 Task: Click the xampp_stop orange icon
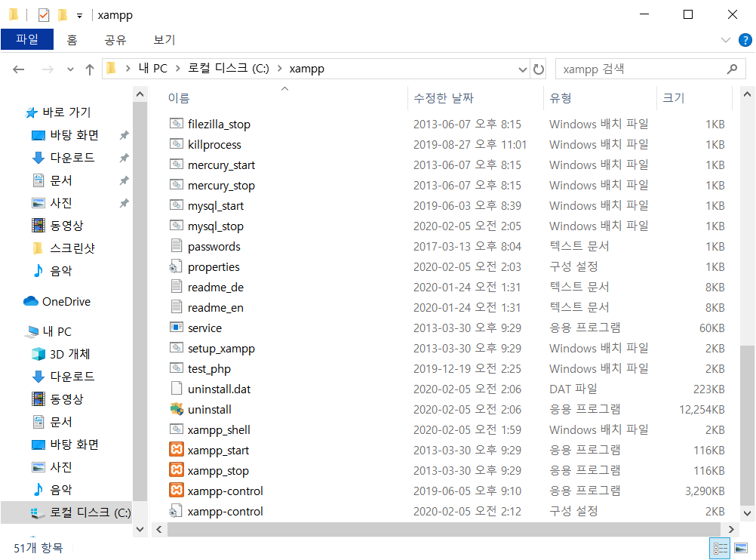177,469
